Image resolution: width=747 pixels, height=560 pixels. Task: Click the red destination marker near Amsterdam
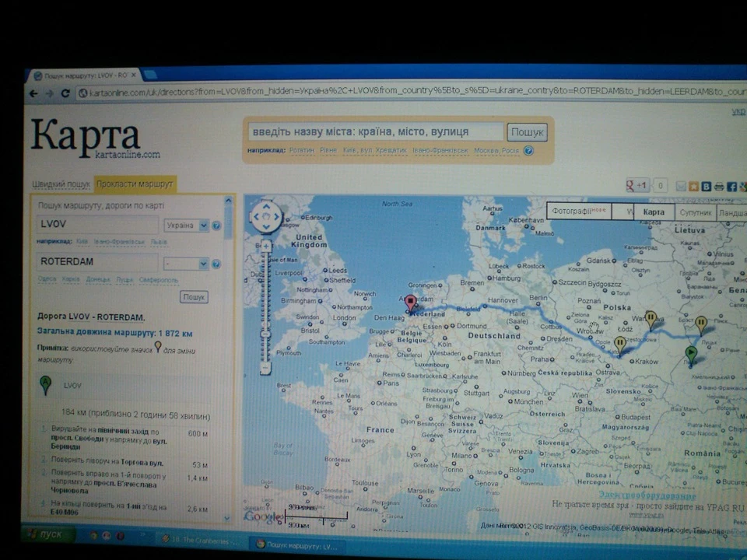coord(410,303)
